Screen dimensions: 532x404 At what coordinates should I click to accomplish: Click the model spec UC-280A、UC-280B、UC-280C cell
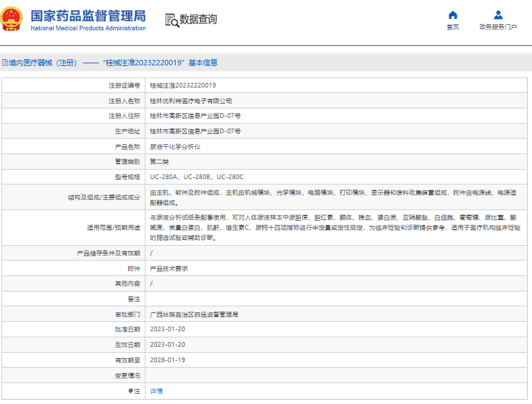pyautogui.click(x=197, y=177)
